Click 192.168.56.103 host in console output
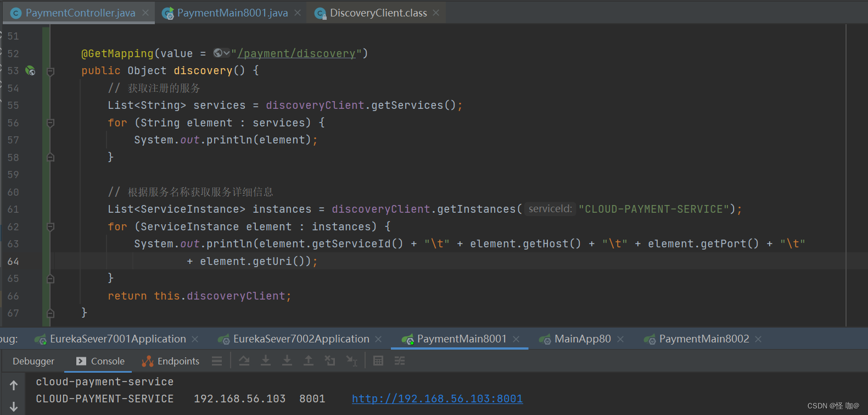The height and width of the screenshot is (415, 868). tap(239, 399)
